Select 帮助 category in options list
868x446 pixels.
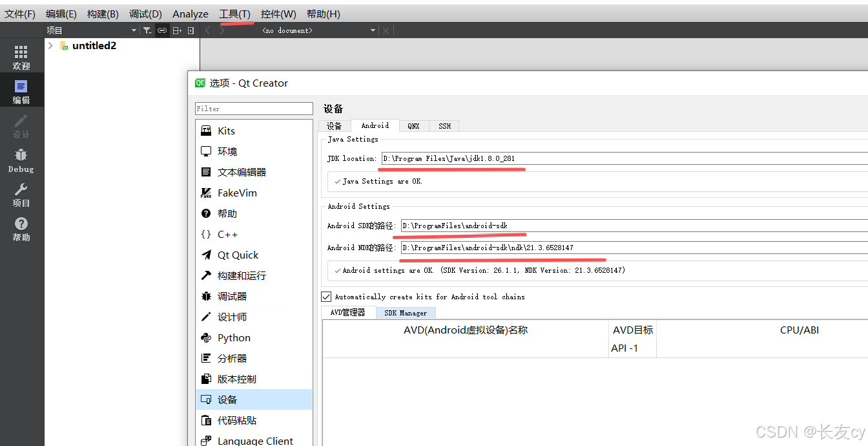click(x=254, y=213)
